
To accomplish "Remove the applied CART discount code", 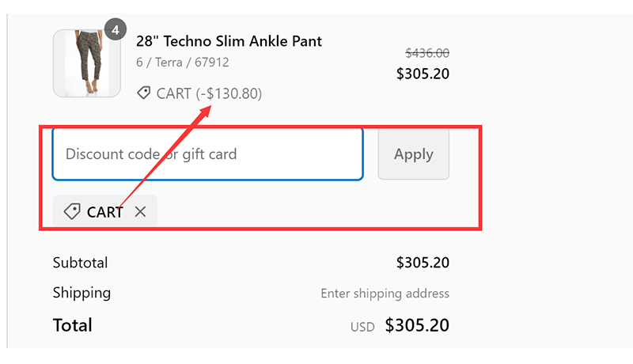I will 140,211.
